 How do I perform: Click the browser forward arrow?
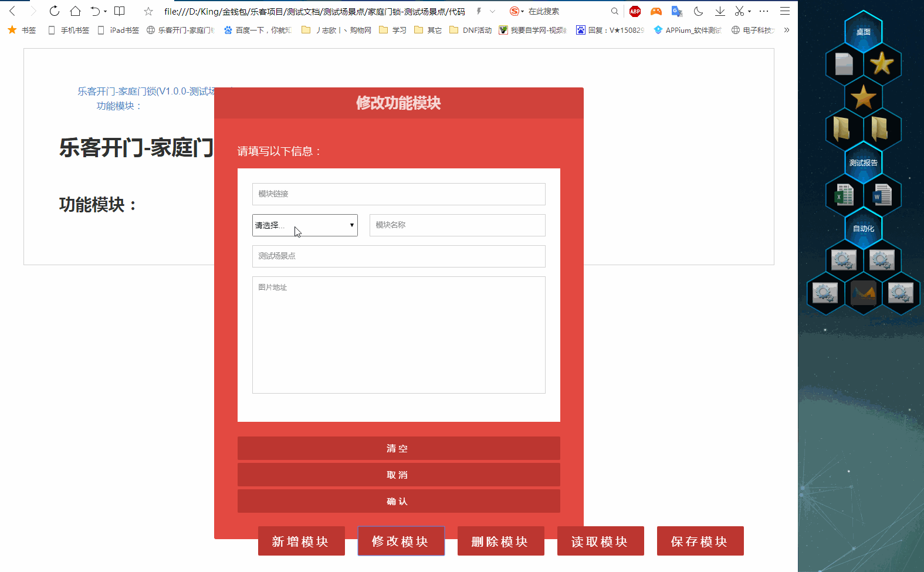33,11
